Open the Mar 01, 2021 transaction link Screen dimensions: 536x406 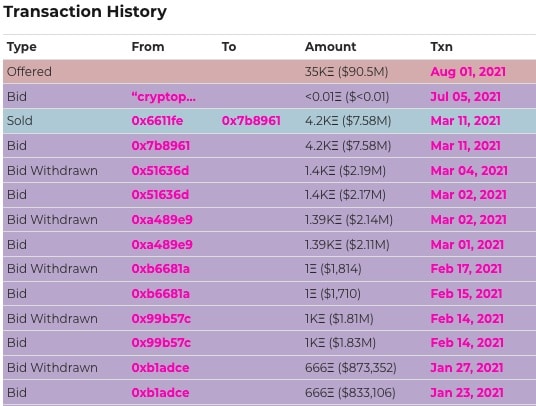click(467, 245)
